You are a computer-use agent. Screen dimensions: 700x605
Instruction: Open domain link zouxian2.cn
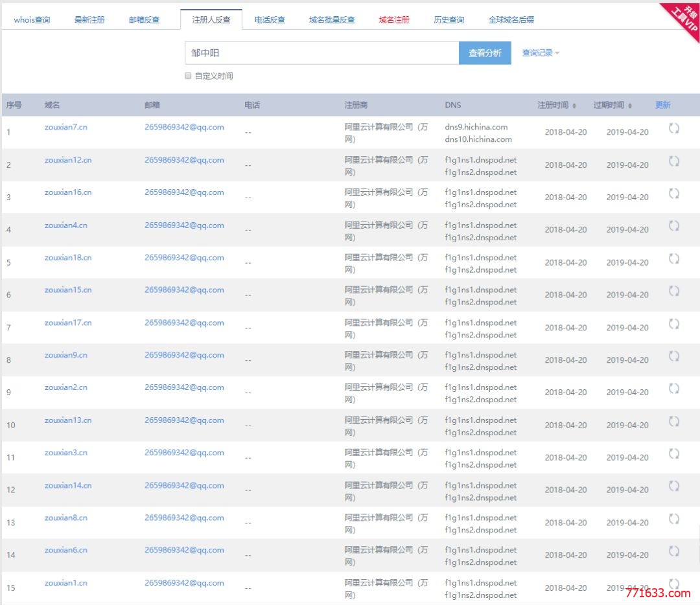pyautogui.click(x=65, y=387)
